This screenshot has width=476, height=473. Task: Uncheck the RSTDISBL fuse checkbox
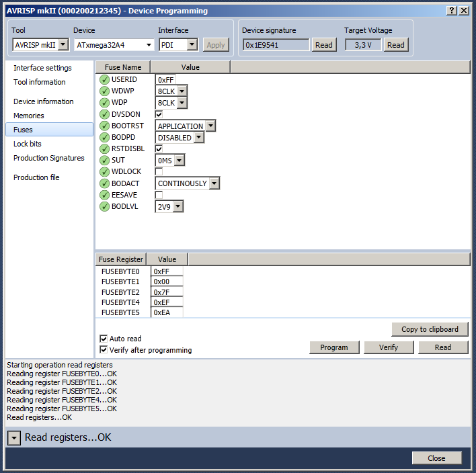tap(159, 148)
